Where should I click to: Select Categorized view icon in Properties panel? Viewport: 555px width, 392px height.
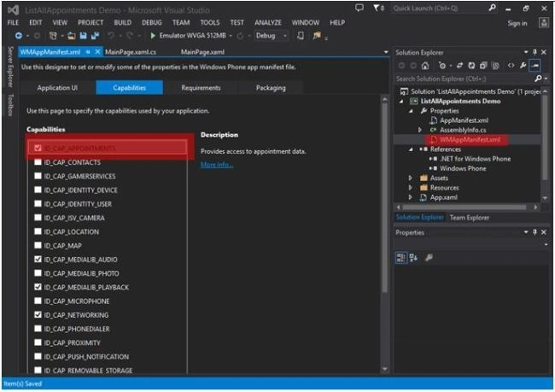point(400,257)
